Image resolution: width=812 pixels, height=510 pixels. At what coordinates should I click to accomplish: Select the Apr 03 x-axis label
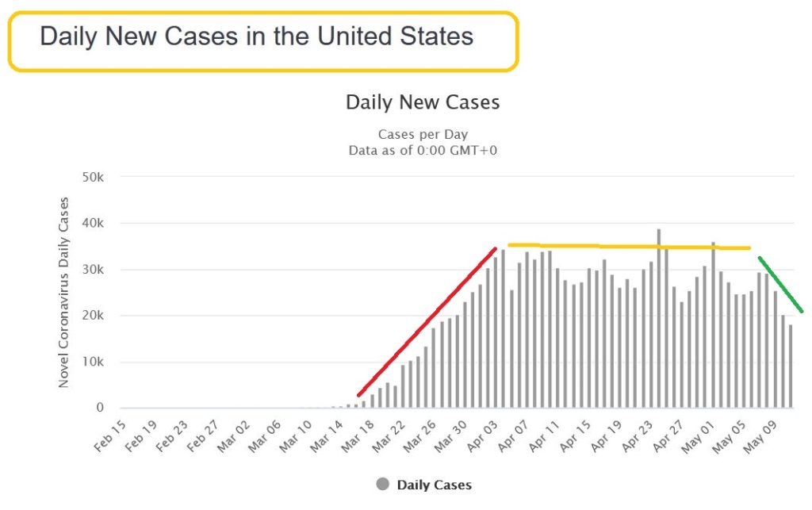pos(482,436)
